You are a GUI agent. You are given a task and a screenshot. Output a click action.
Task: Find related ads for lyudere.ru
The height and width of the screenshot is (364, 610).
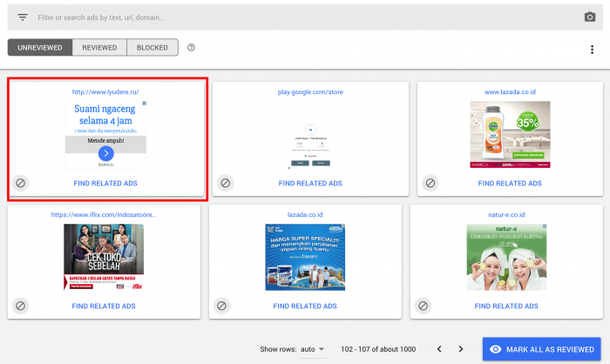(105, 183)
